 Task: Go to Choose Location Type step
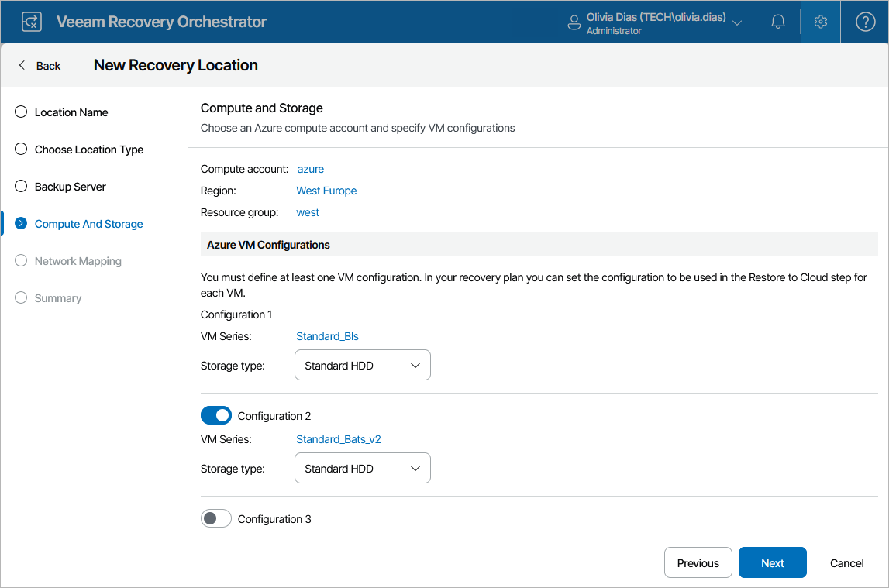click(x=88, y=150)
